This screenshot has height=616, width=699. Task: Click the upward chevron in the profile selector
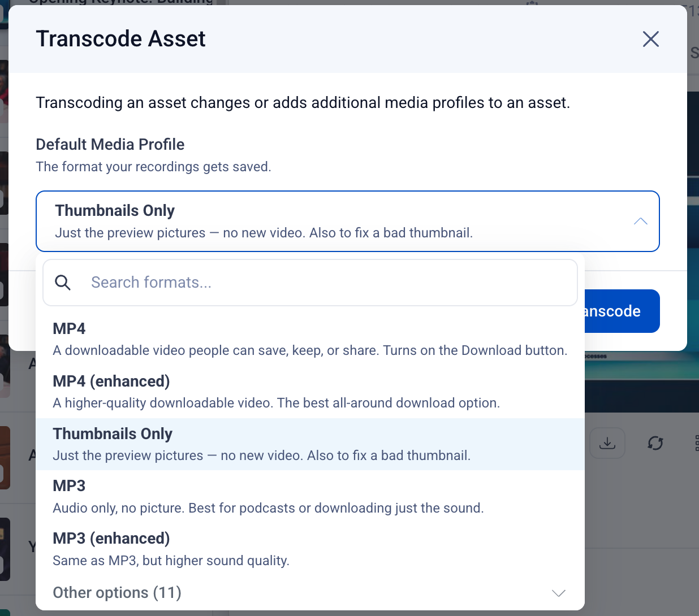pyautogui.click(x=640, y=221)
